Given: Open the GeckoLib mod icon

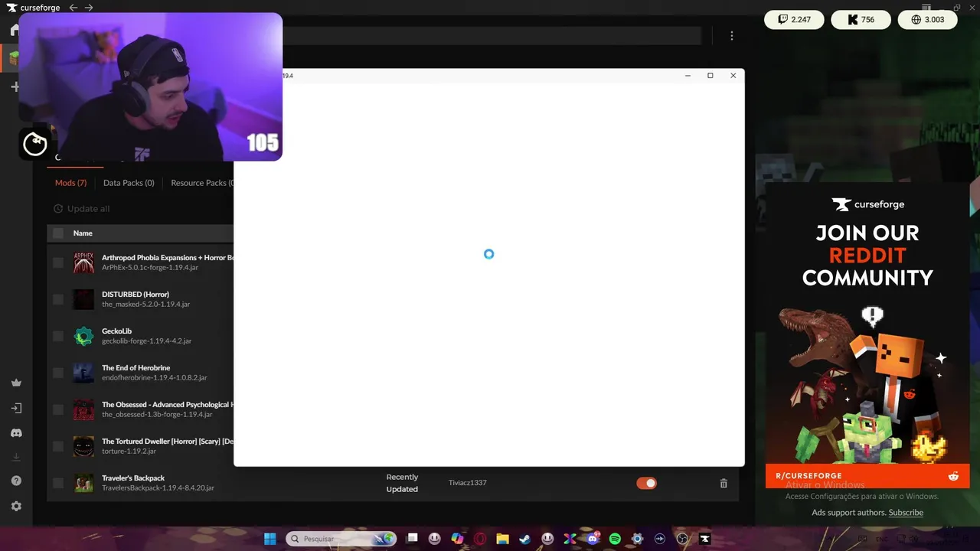Looking at the screenshot, I should point(83,336).
